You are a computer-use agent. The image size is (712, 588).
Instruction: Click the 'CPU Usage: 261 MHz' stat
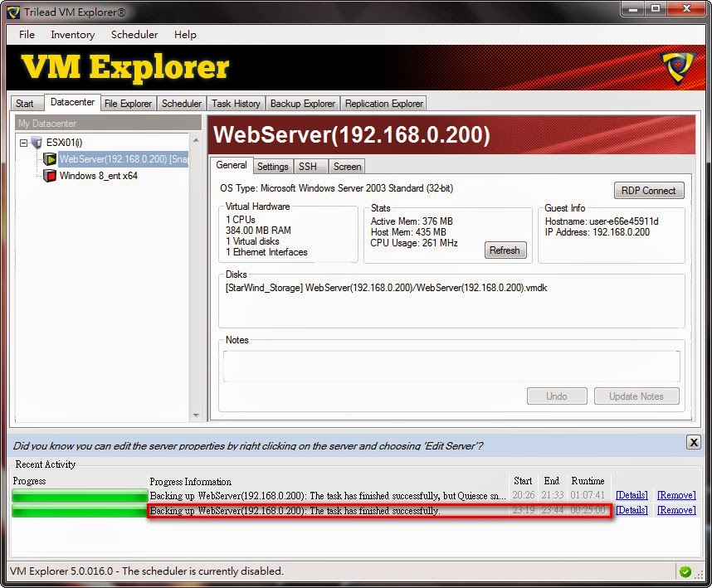(413, 243)
